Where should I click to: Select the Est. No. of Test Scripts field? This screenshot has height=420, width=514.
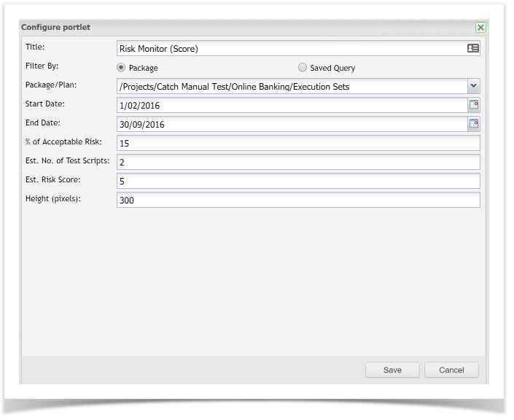(x=297, y=162)
